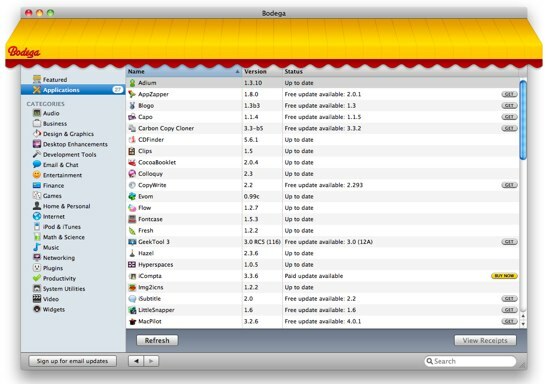Get the MacPilot 4.0.1 update
This screenshot has height=384, width=550.
509,321
